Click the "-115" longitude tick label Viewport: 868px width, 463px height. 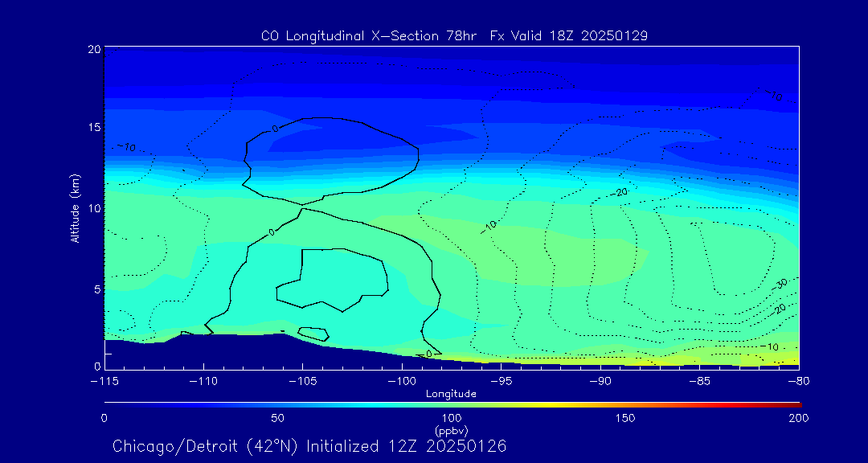104,380
